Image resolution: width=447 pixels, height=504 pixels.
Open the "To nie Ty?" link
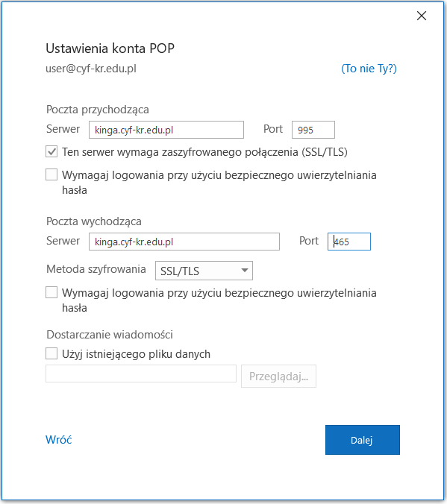click(x=369, y=69)
